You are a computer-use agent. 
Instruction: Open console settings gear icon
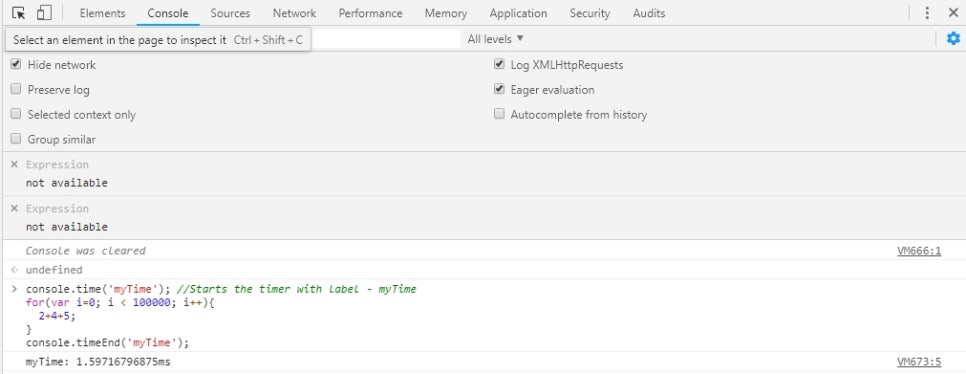click(953, 39)
